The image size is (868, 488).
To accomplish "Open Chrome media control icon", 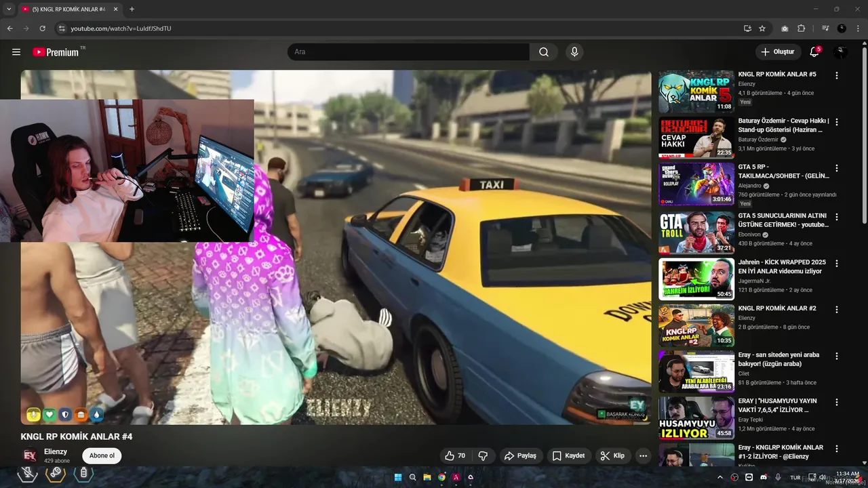I will click(x=825, y=28).
